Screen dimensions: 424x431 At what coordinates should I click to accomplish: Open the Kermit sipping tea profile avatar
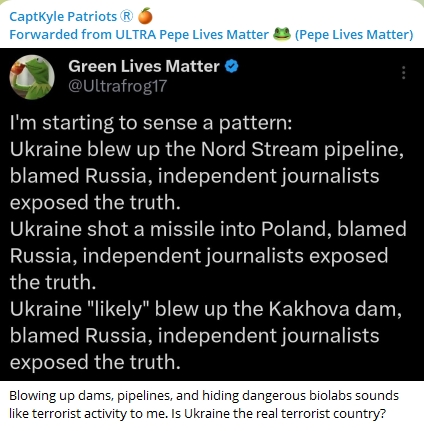(32, 77)
